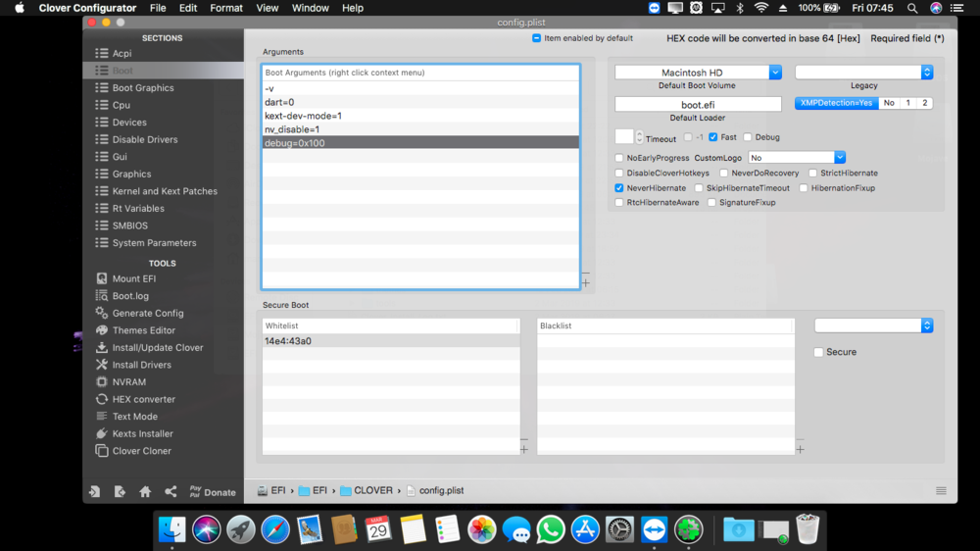Open the CustomLogo dropdown

coord(840,158)
